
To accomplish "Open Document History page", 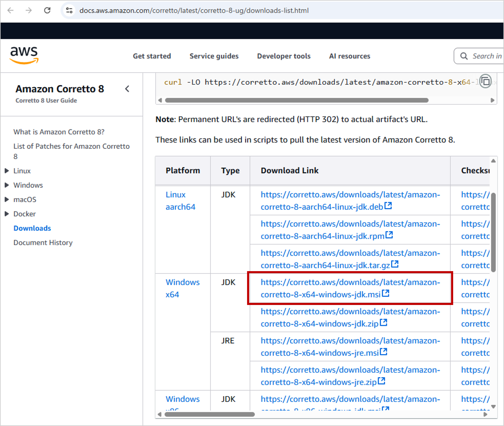I will click(x=43, y=243).
